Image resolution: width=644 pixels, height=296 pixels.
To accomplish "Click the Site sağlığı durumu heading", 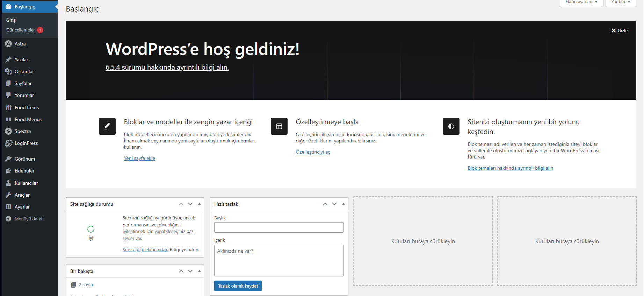I will coord(92,204).
